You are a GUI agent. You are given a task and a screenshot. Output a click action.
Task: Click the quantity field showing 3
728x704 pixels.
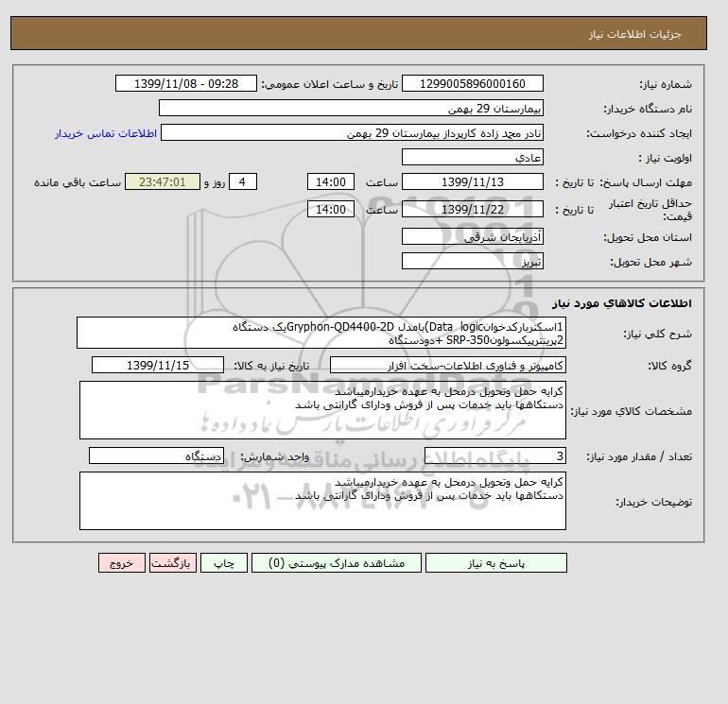click(x=495, y=455)
